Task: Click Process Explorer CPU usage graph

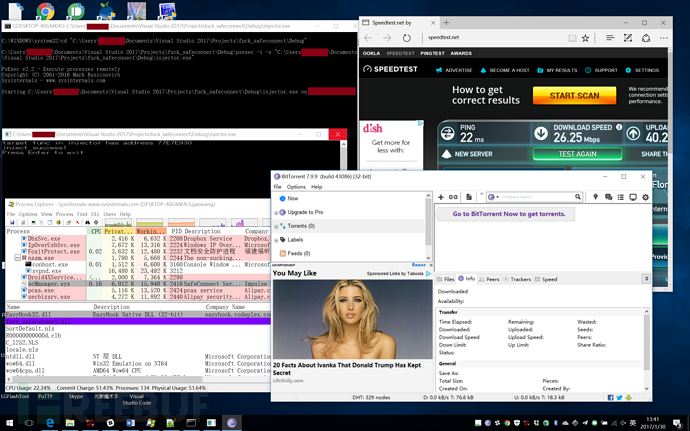Action: point(118,222)
